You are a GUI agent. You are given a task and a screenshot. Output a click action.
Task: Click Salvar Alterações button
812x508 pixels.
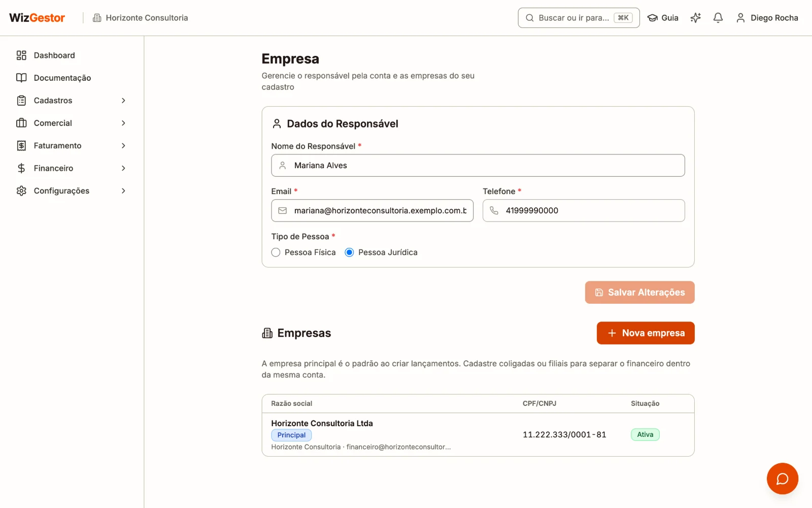[x=639, y=293]
